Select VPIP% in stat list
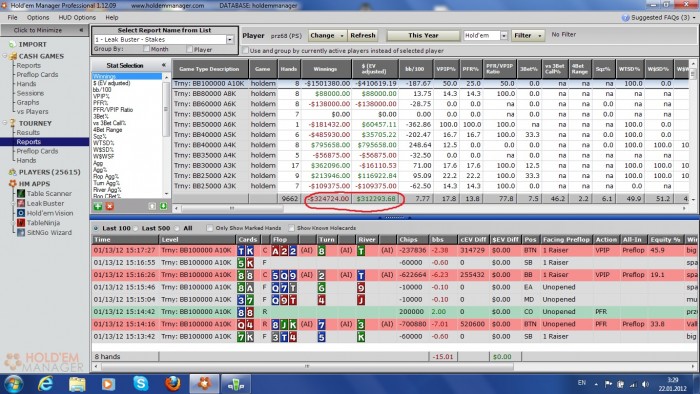 [x=101, y=96]
